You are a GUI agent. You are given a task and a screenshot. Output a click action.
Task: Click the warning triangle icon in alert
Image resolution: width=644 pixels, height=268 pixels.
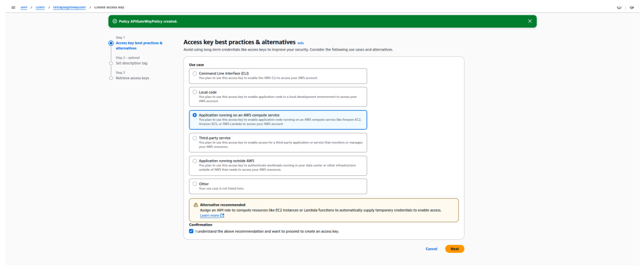click(x=195, y=205)
